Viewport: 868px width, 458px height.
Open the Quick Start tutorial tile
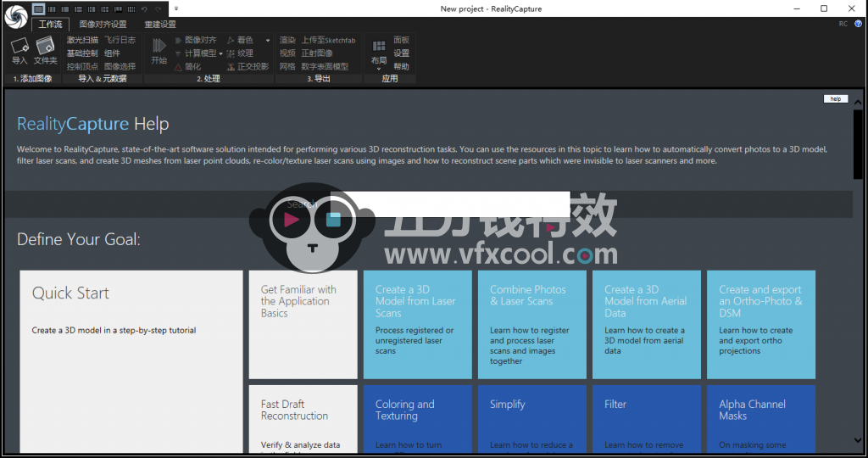131,361
